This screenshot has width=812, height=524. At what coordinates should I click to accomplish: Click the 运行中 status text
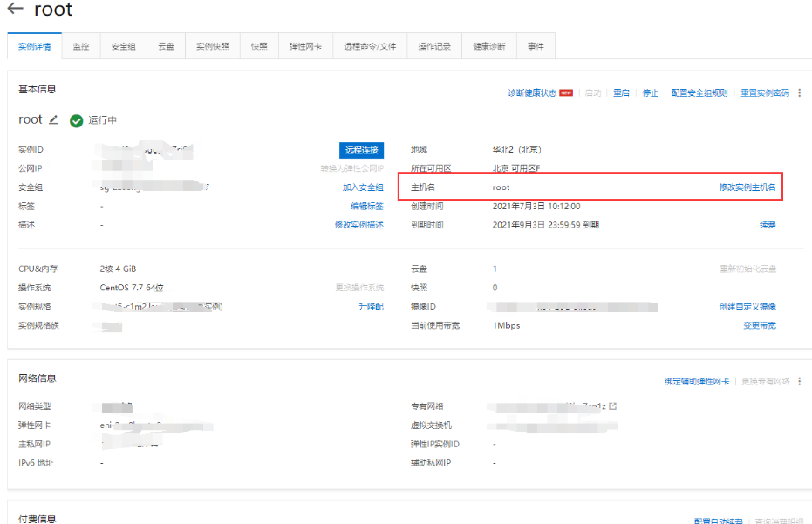coord(102,120)
